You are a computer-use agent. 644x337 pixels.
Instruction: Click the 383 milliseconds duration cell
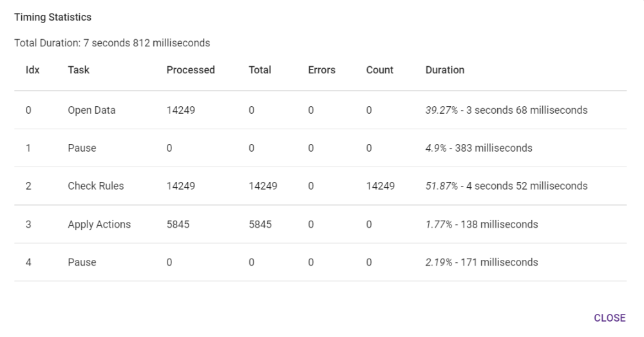478,148
